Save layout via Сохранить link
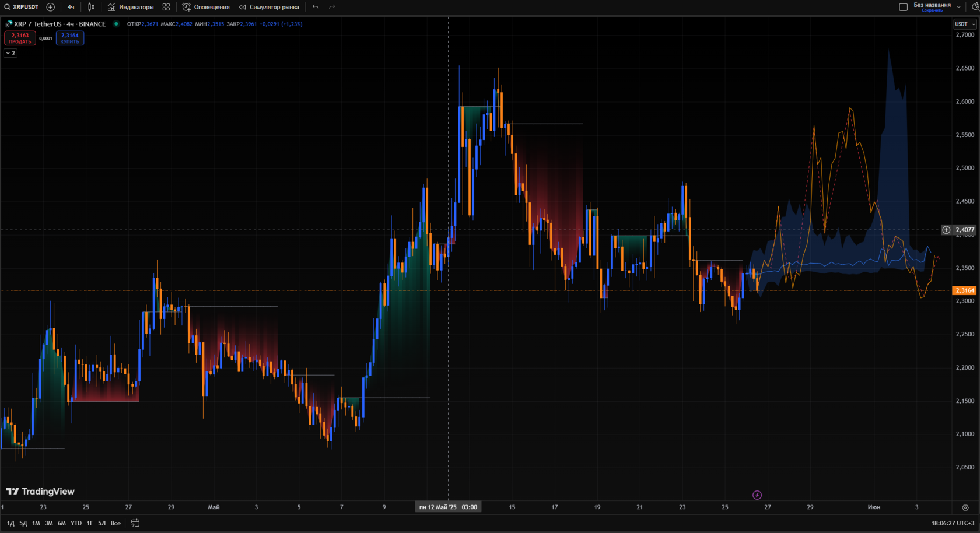Image resolution: width=980 pixels, height=533 pixels. 932,10
